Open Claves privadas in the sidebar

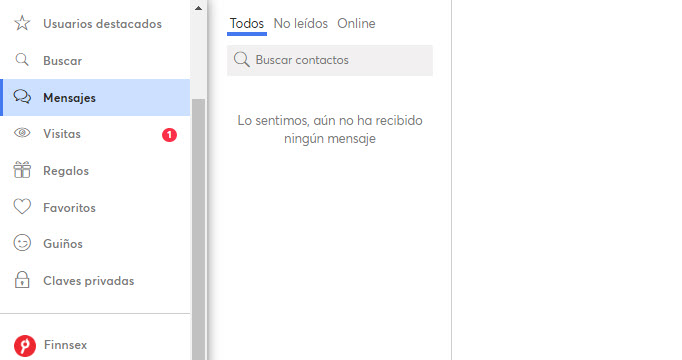click(x=95, y=281)
